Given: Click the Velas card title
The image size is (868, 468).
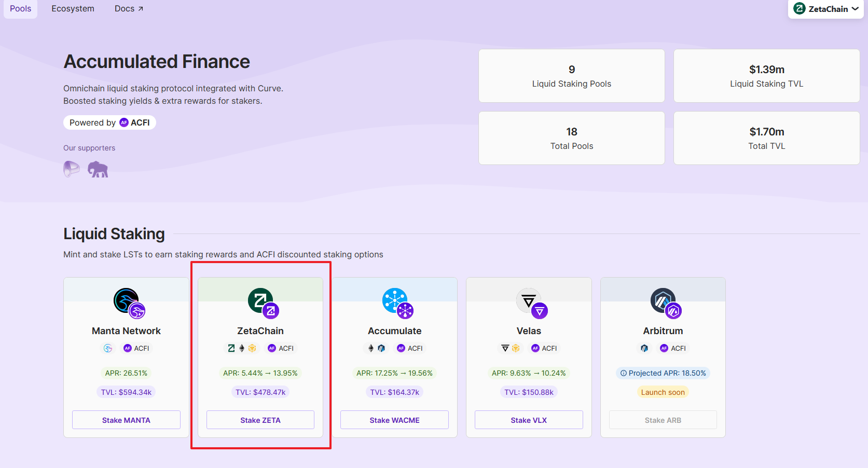Looking at the screenshot, I should [529, 331].
